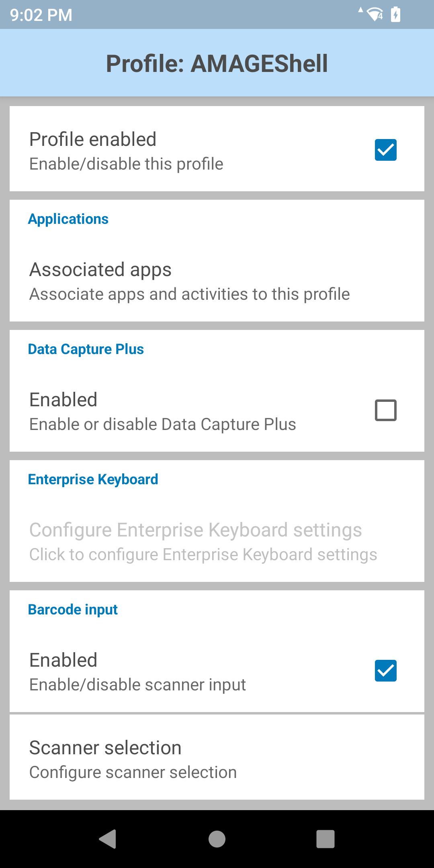Tap the battery charging status icon
This screenshot has height=868, width=434.
click(x=396, y=15)
